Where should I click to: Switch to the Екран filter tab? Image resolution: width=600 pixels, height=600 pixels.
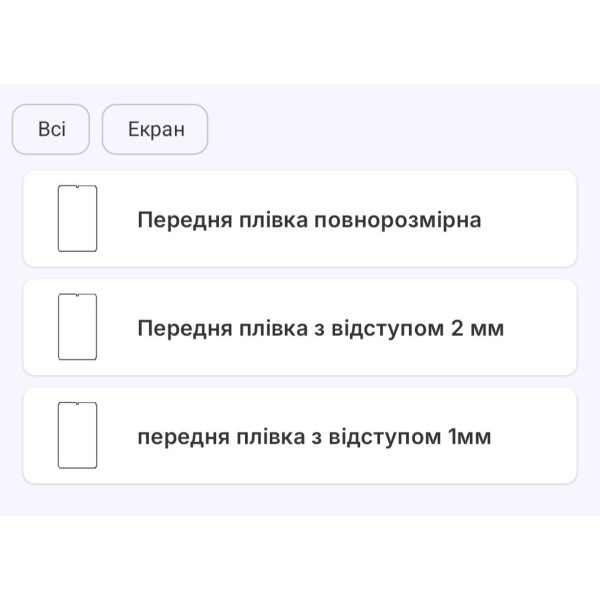coord(155,129)
